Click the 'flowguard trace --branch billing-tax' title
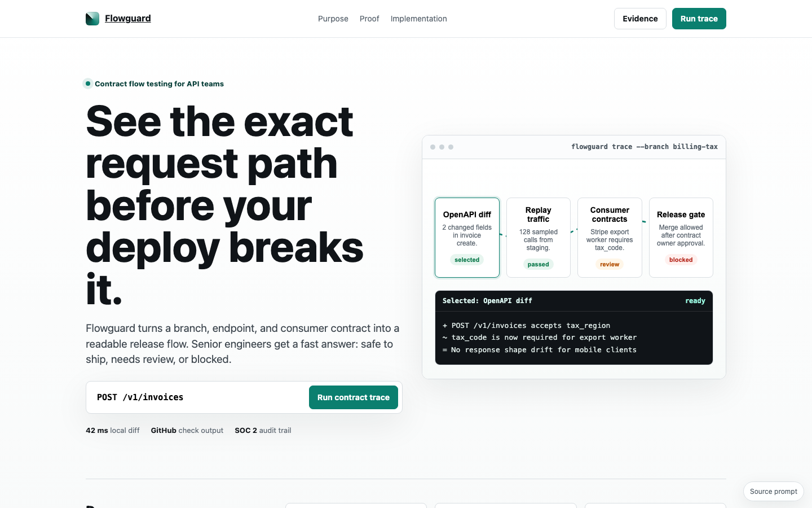The width and height of the screenshot is (812, 508). coord(645,147)
